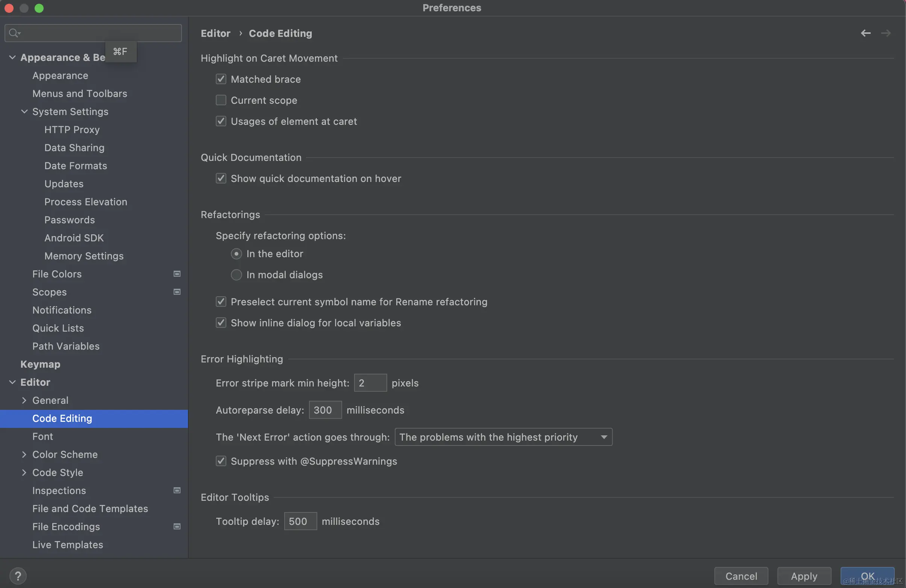Uncheck Show quick documentation on hover
The image size is (906, 588).
pos(221,178)
